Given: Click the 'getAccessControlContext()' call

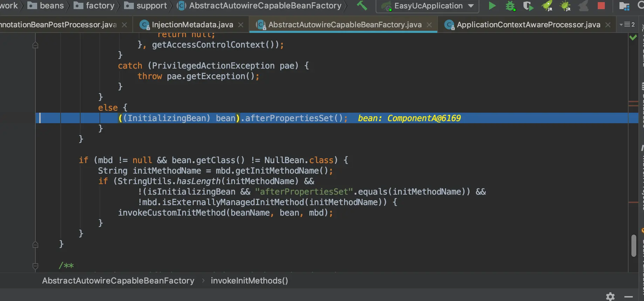Looking at the screenshot, I should [213, 45].
